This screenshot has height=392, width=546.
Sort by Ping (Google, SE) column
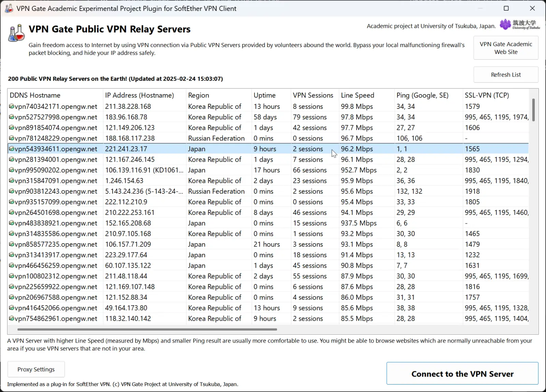pos(429,95)
